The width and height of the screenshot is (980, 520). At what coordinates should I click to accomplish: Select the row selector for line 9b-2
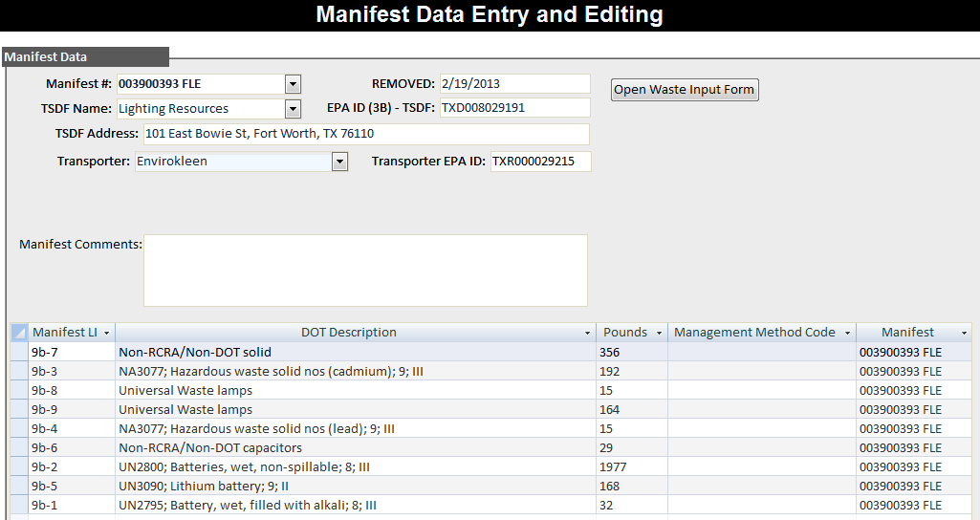(19, 466)
